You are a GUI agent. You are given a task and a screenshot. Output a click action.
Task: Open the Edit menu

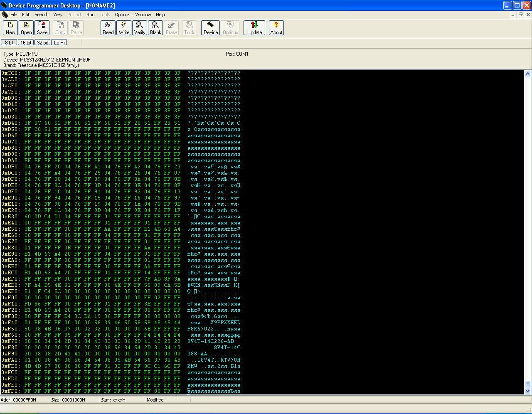[x=26, y=15]
